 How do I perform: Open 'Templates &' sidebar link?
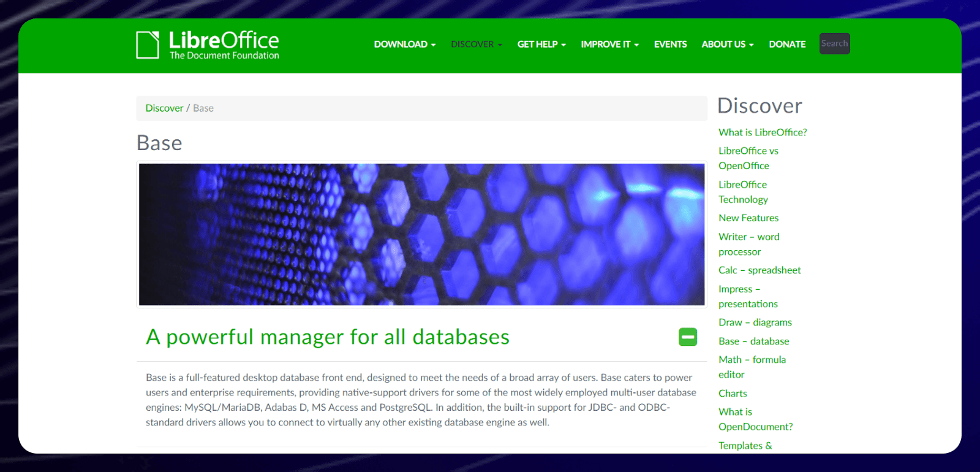[x=745, y=446]
